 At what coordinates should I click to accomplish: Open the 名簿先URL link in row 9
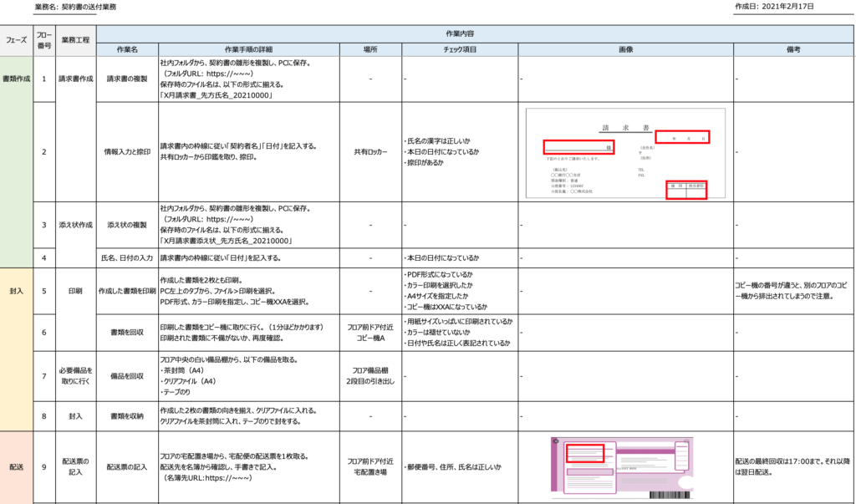206,478
